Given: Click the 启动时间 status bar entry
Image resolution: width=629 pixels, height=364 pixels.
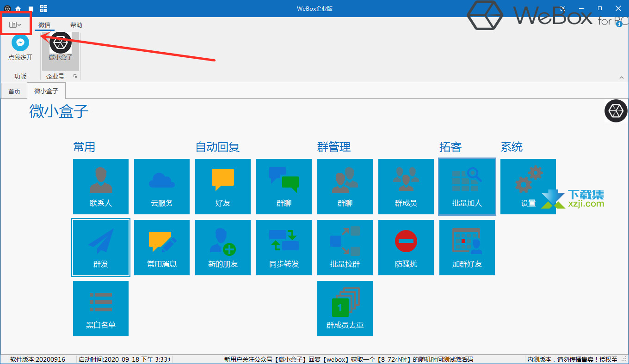Looking at the screenshot, I should point(124,359).
